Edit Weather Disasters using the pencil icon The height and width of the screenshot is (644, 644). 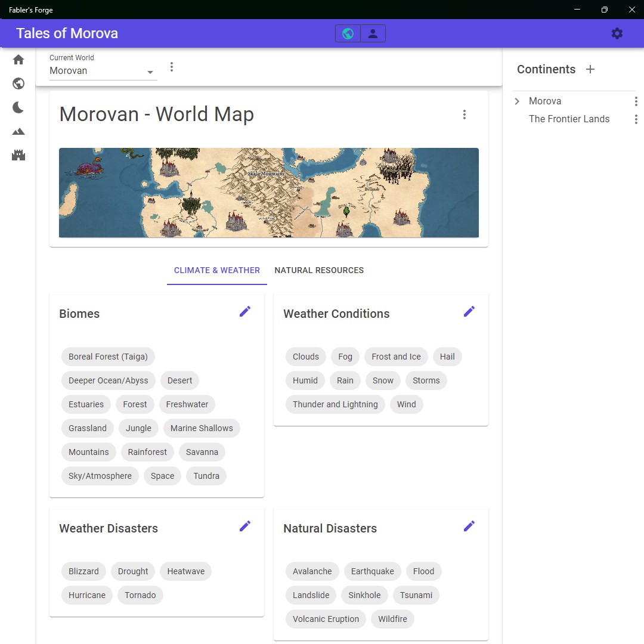[244, 525]
